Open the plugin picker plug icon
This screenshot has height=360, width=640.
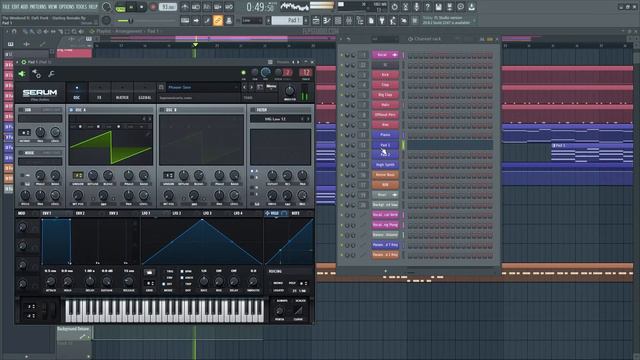[x=382, y=20]
